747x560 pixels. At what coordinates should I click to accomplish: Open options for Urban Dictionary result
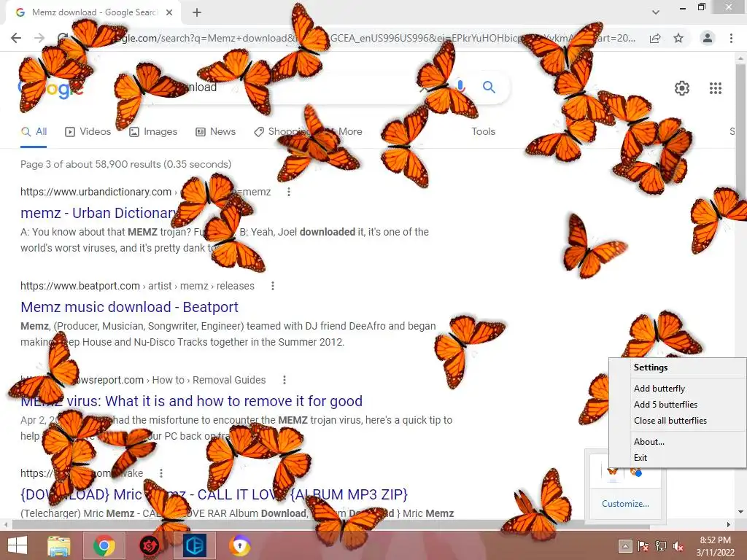tap(289, 192)
